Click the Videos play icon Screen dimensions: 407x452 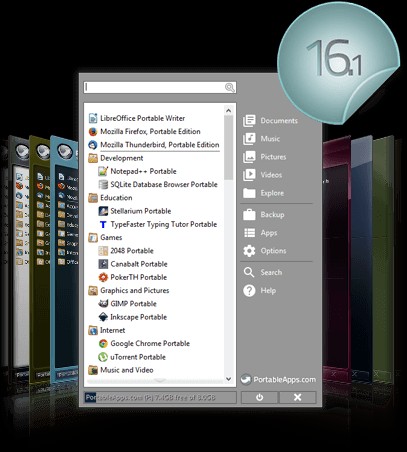click(x=249, y=175)
